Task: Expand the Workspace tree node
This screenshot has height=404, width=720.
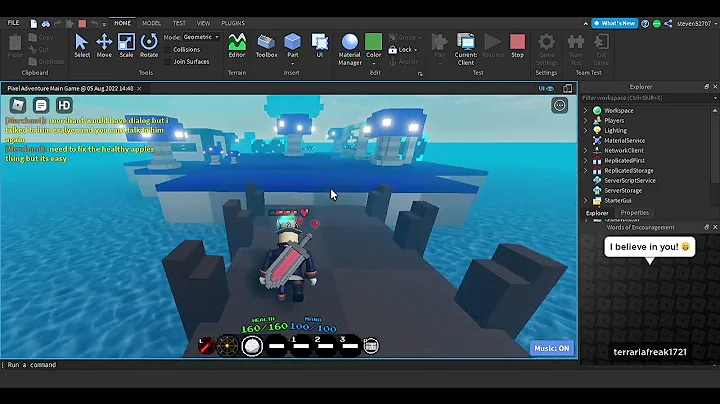Action: click(x=585, y=111)
